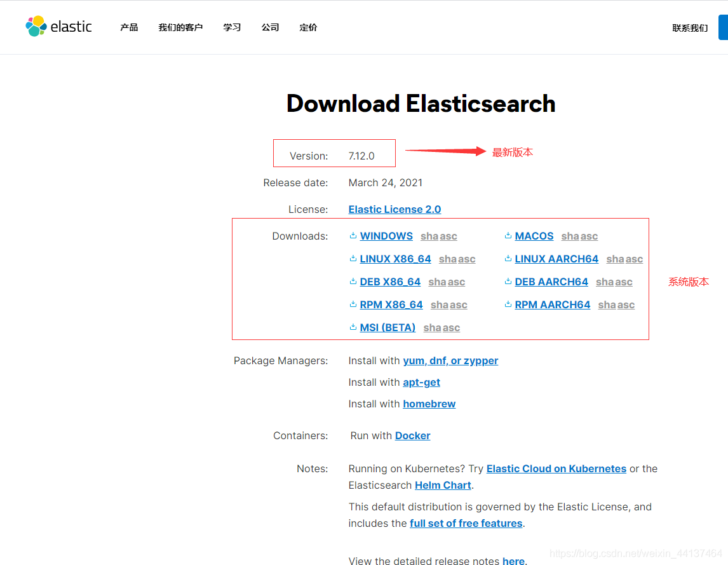
Task: Download the WINDOWS package
Action: 386,236
